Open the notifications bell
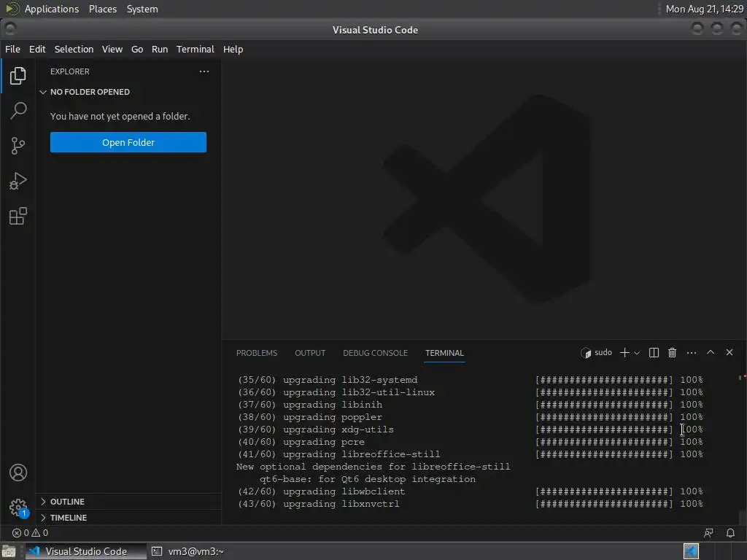Viewport: 747px width, 560px height. [x=730, y=533]
